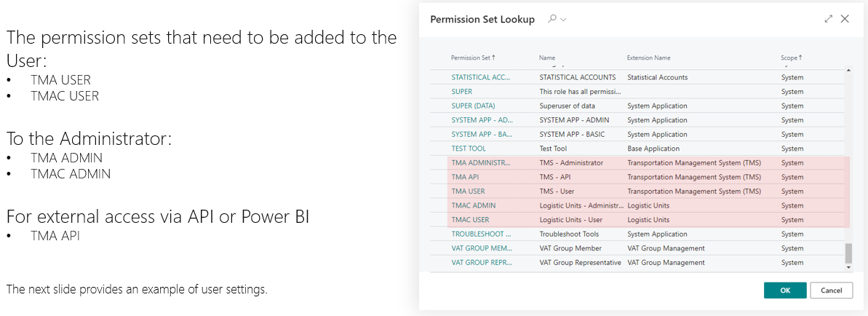Select the TMA API permission set
Screen dimensions: 868x316
coord(464,177)
